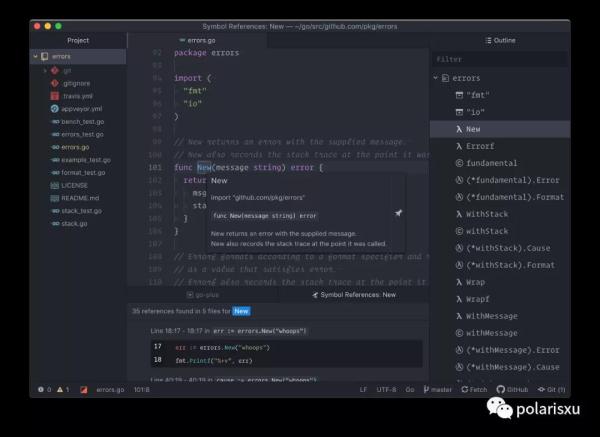Select errors.go in the project tree
Screen dimensions: 600x437
click(x=75, y=147)
